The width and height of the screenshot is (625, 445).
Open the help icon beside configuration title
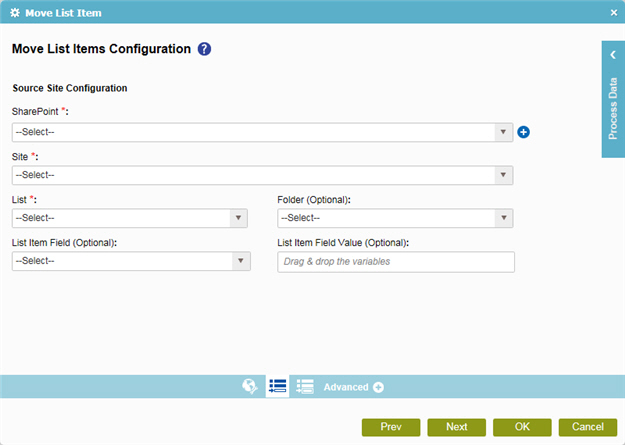204,49
